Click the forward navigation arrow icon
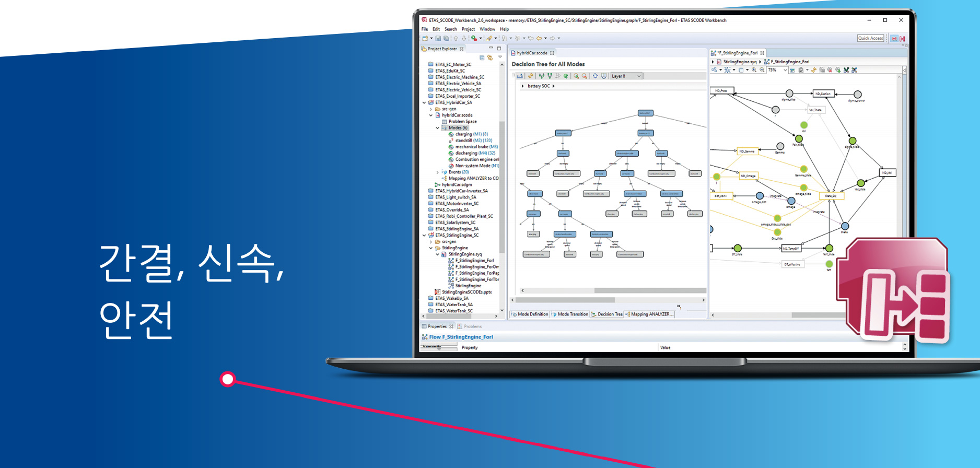This screenshot has height=468, width=980. 552,38
